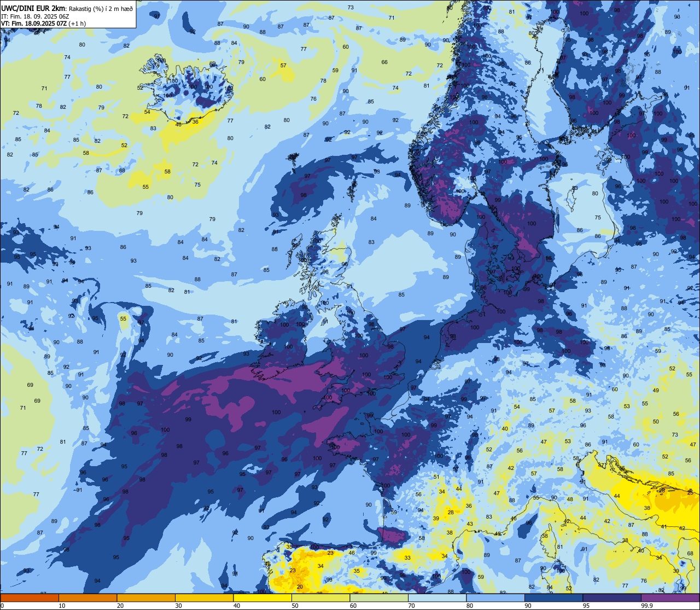Click the legend tick label 99.9
This screenshot has width=700, height=610.
[x=647, y=606]
